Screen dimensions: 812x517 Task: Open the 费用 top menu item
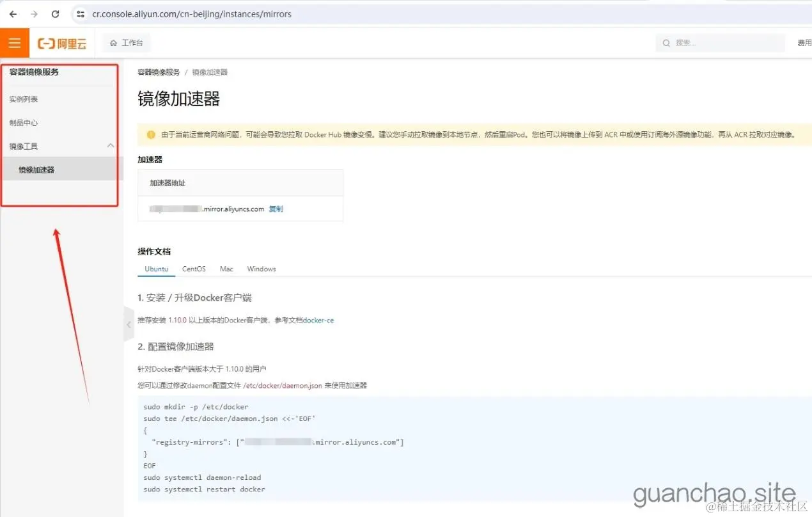pyautogui.click(x=804, y=43)
